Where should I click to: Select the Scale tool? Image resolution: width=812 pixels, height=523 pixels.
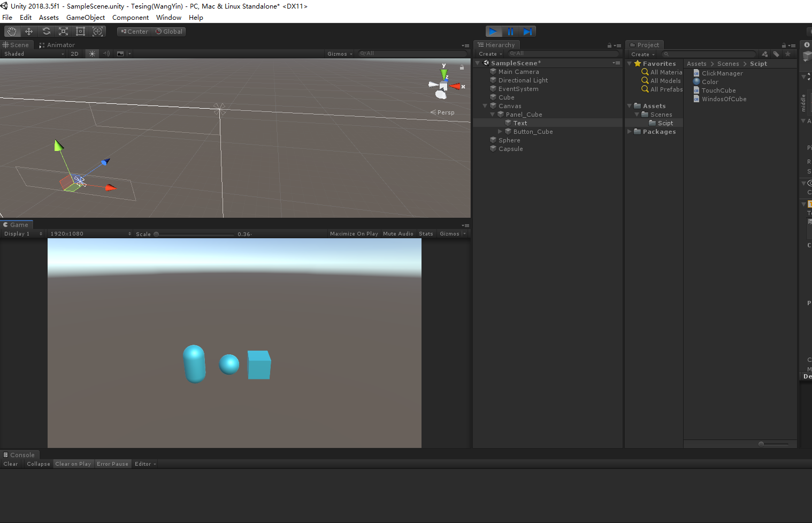pos(63,32)
